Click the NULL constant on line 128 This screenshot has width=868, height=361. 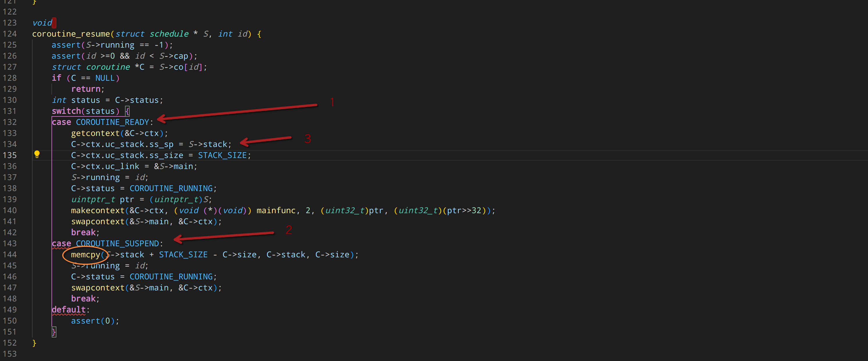point(105,78)
